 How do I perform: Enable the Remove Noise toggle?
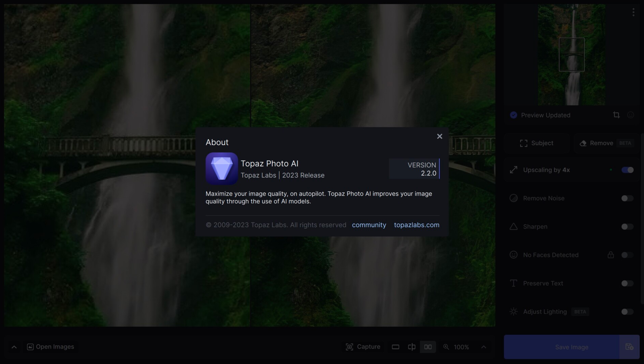coord(628,198)
